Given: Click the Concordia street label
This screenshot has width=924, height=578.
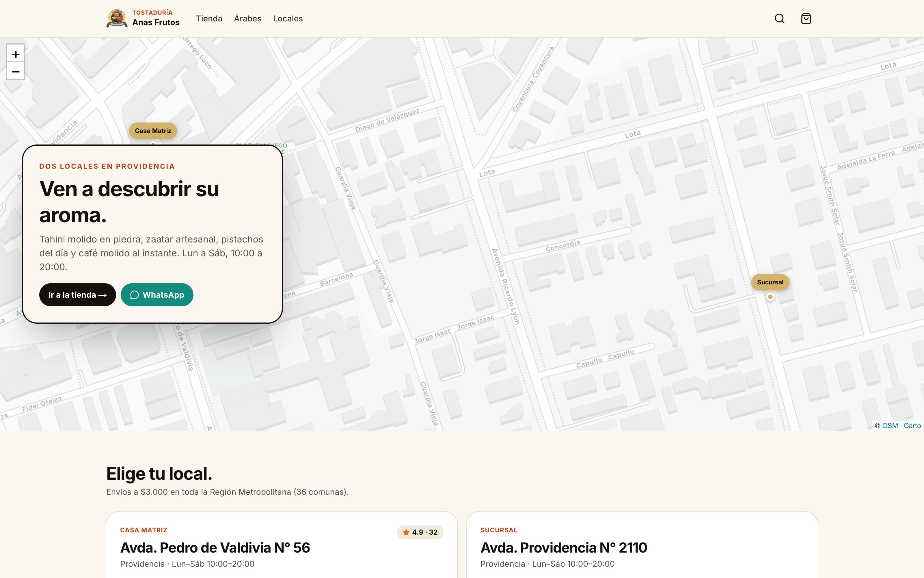Looking at the screenshot, I should pyautogui.click(x=563, y=245).
